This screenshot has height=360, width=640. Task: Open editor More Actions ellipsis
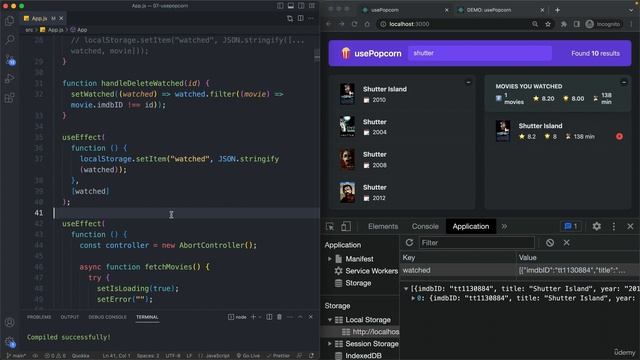(x=311, y=18)
